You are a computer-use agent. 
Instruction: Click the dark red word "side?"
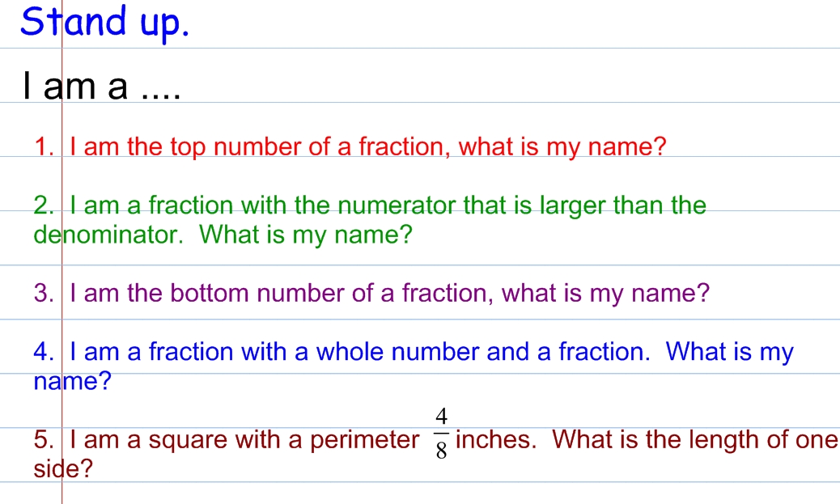pyautogui.click(x=63, y=468)
